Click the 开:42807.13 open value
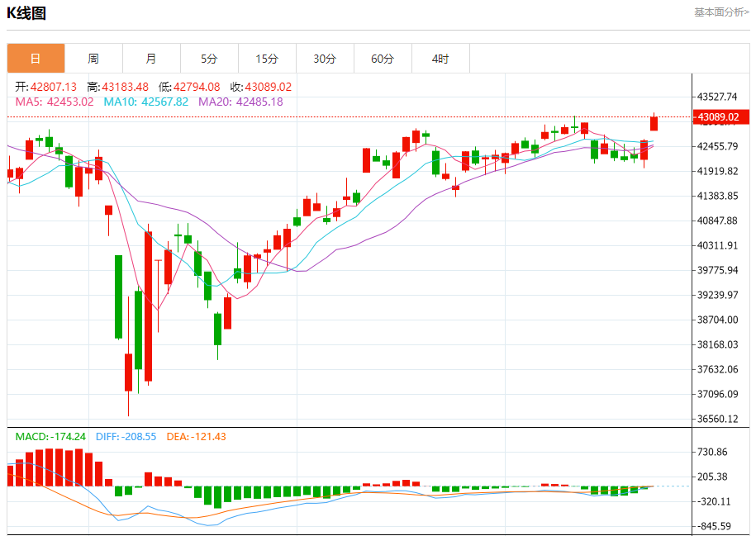 click(45, 87)
